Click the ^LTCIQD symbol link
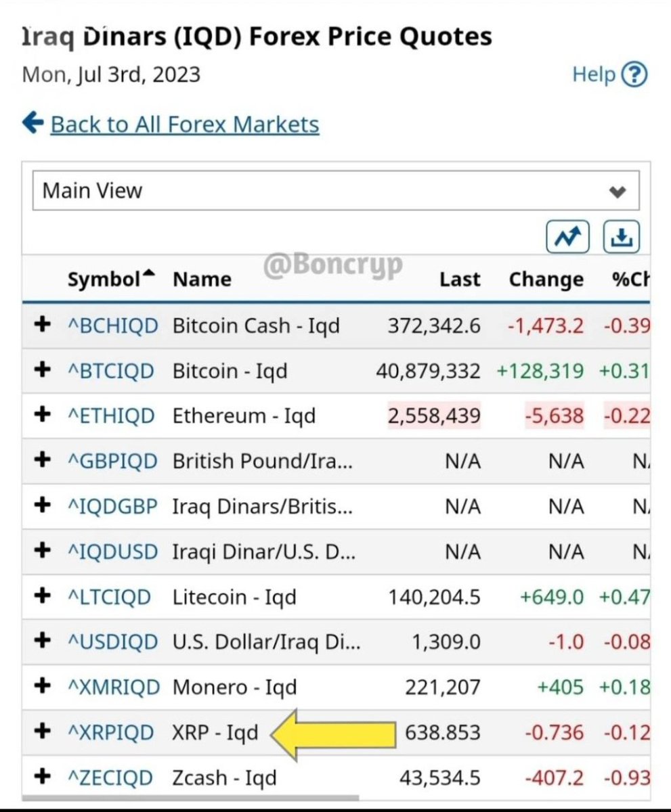The image size is (671, 812). [109, 597]
